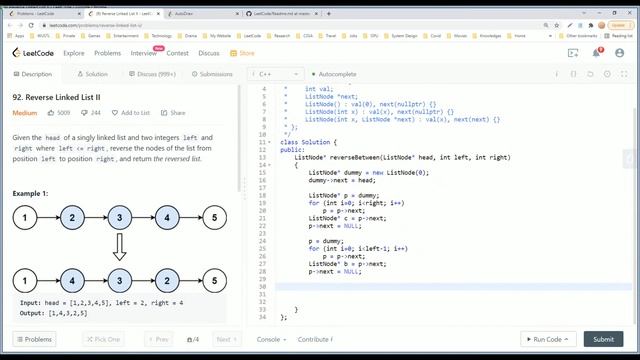Viewport: 640px width, 360px height.
Task: Open the Other bookmarks folder
Action: click(578, 36)
